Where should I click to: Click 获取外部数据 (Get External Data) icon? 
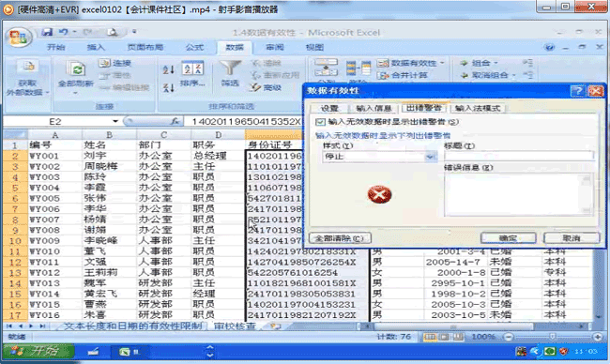27,66
